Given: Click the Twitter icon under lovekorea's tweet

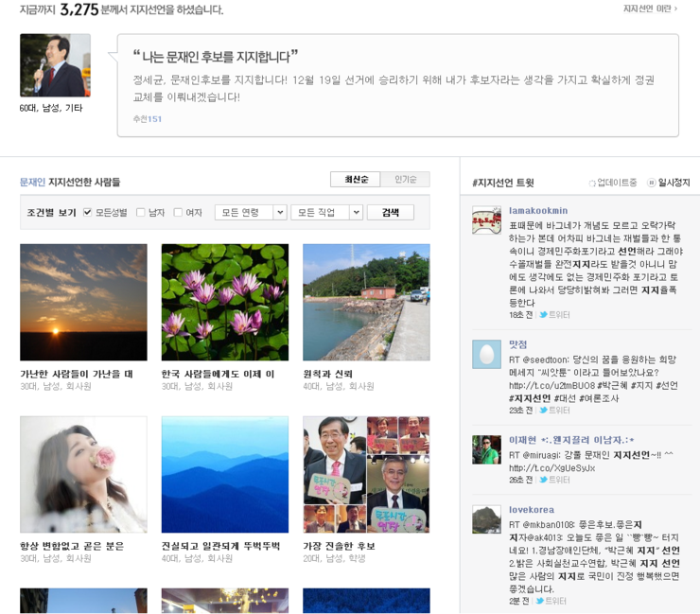Looking at the screenshot, I should tap(540, 601).
